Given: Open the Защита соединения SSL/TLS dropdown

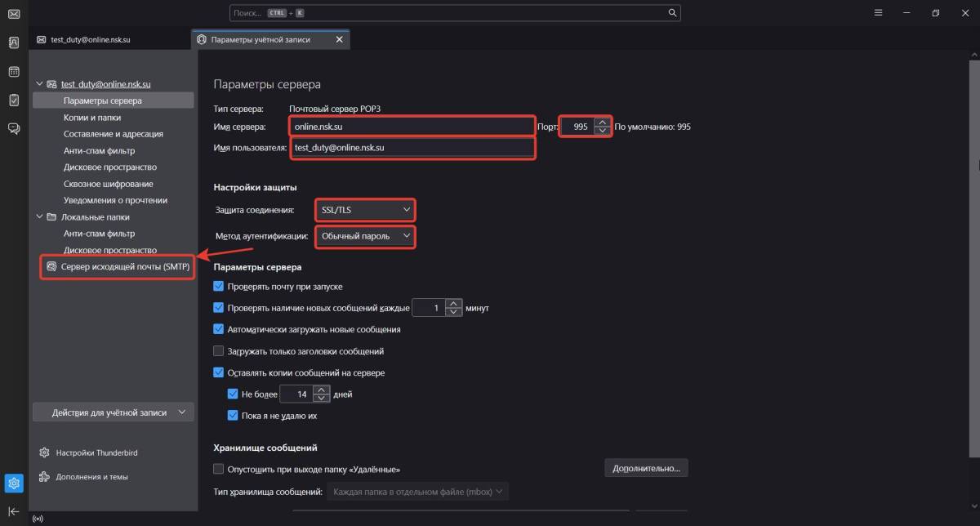Looking at the screenshot, I should click(x=365, y=210).
